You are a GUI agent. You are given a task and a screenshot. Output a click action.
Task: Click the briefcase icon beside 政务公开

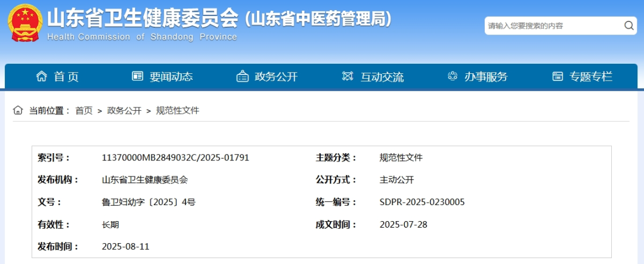click(243, 76)
